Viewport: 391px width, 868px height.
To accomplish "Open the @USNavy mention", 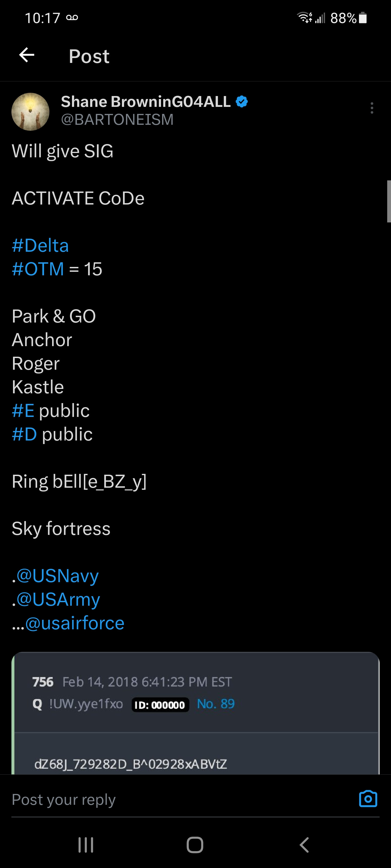I will [x=57, y=576].
